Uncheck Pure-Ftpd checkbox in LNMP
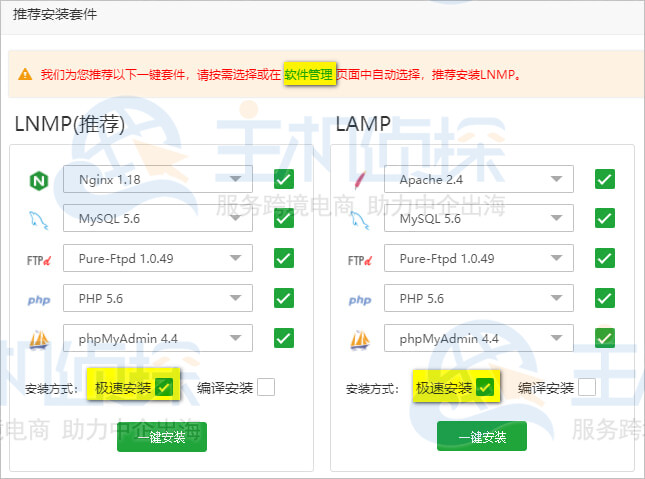645x479 pixels. click(x=284, y=258)
